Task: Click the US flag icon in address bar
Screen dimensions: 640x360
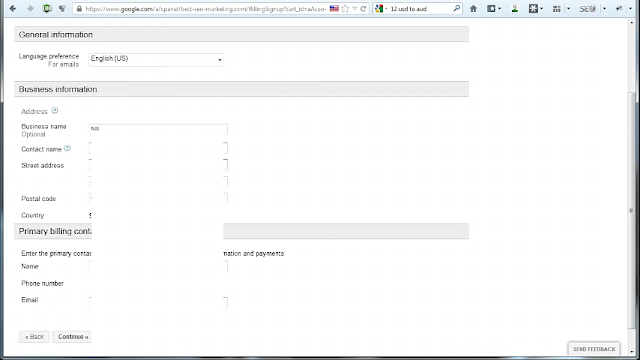Action: click(x=334, y=9)
